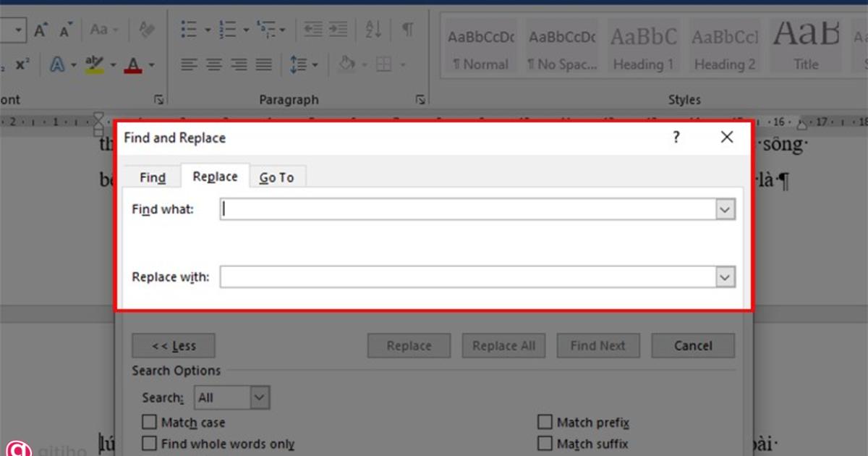
Task: Open the Multilevel List button
Action: pyautogui.click(x=272, y=30)
